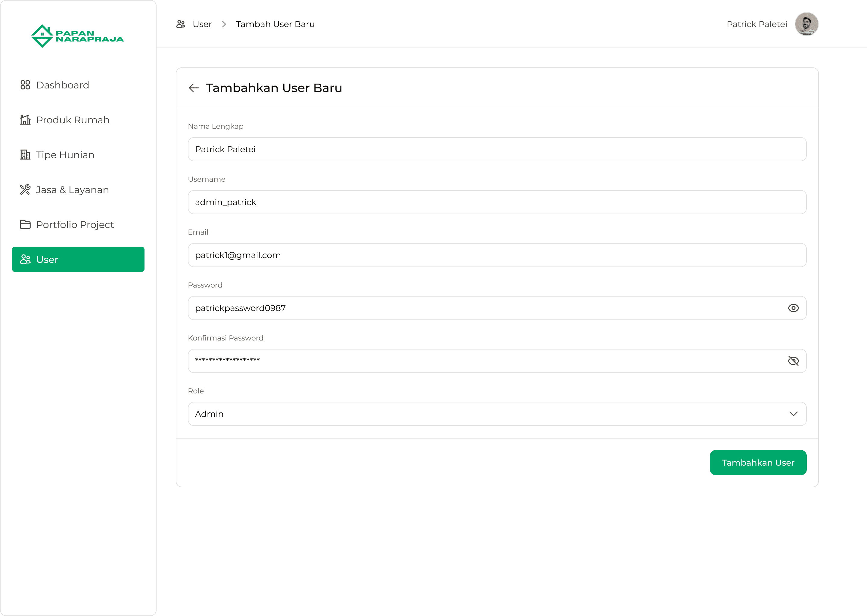Click the back arrow beside Tambahkan User Baru

pos(194,88)
